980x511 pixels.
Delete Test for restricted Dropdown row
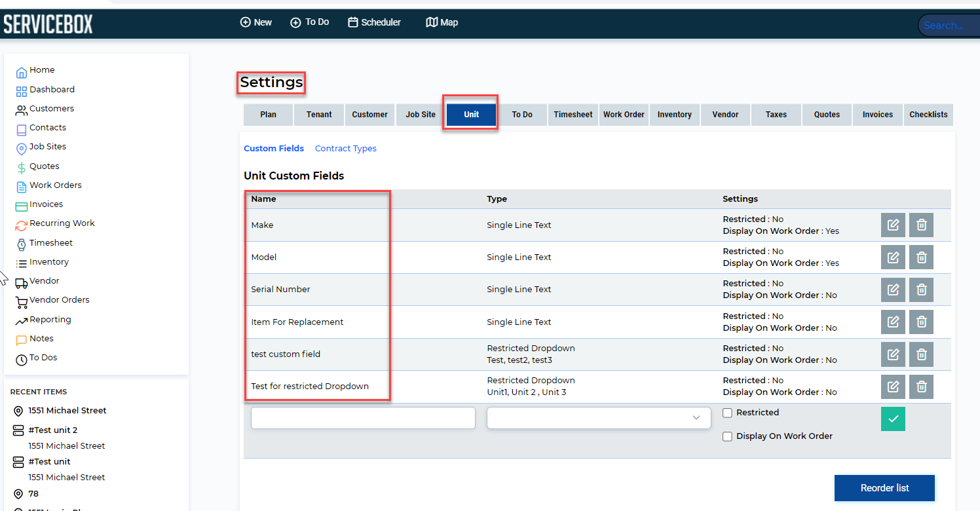pos(921,386)
